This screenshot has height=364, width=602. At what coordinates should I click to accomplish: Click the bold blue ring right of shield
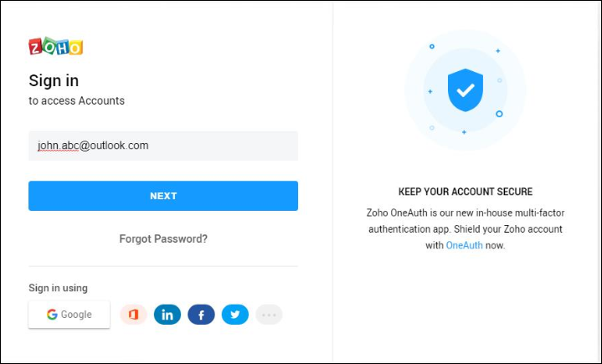(x=499, y=113)
